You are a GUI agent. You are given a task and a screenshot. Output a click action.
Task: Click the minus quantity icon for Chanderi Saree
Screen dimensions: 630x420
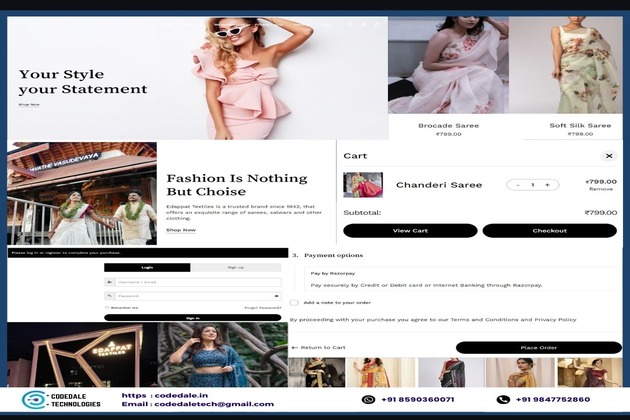(517, 185)
